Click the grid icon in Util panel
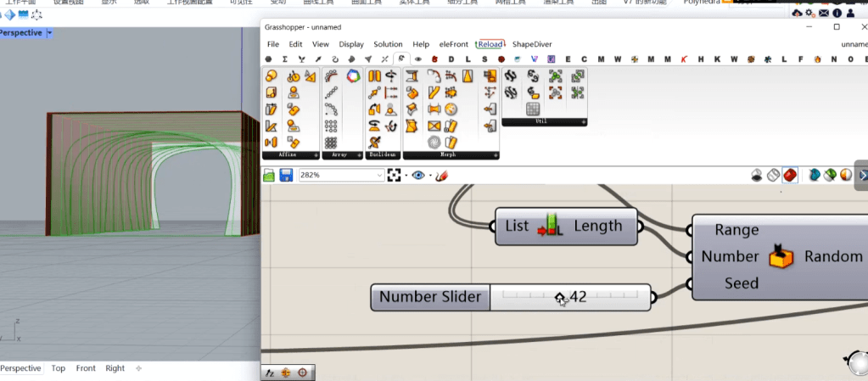This screenshot has height=381, width=868. click(x=533, y=109)
